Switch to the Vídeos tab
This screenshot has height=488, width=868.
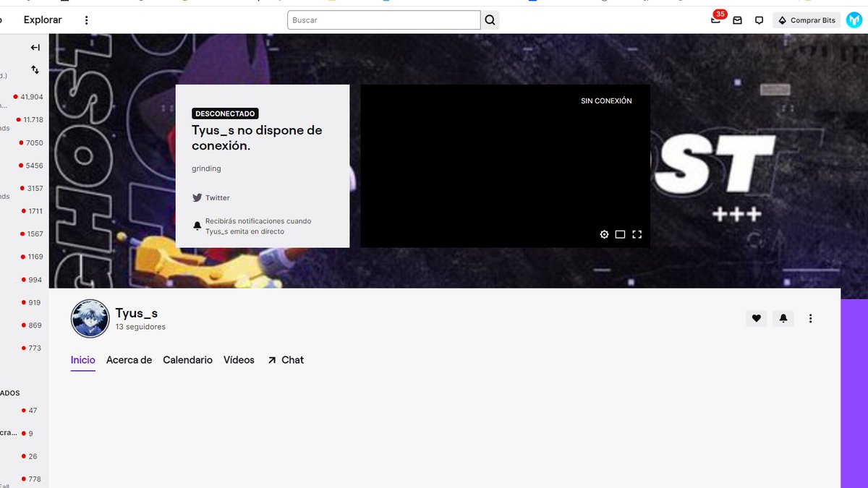[x=239, y=360]
